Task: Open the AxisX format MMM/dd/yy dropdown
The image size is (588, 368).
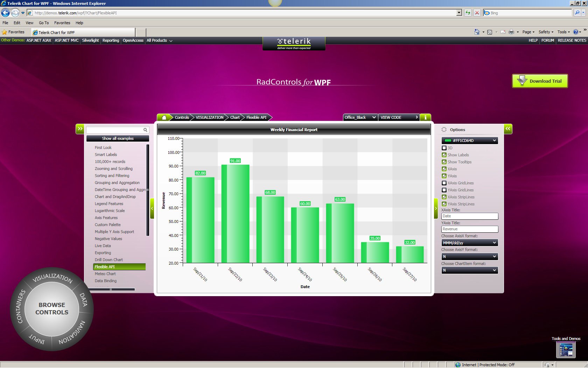Action: (470, 243)
